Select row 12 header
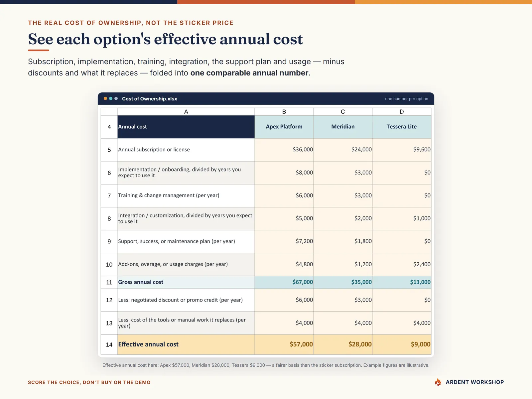Viewport: 532px width, 399px height. 109,300
